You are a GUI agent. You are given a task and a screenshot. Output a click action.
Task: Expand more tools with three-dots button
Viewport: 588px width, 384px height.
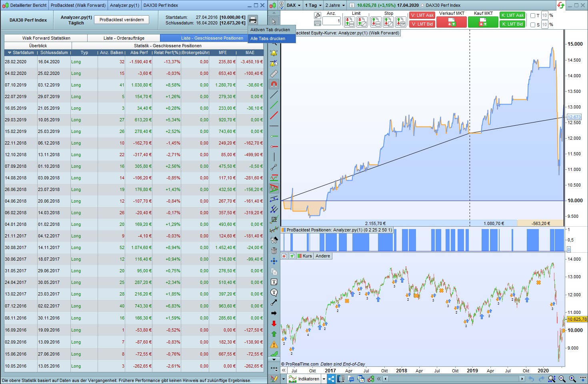pyautogui.click(x=274, y=368)
